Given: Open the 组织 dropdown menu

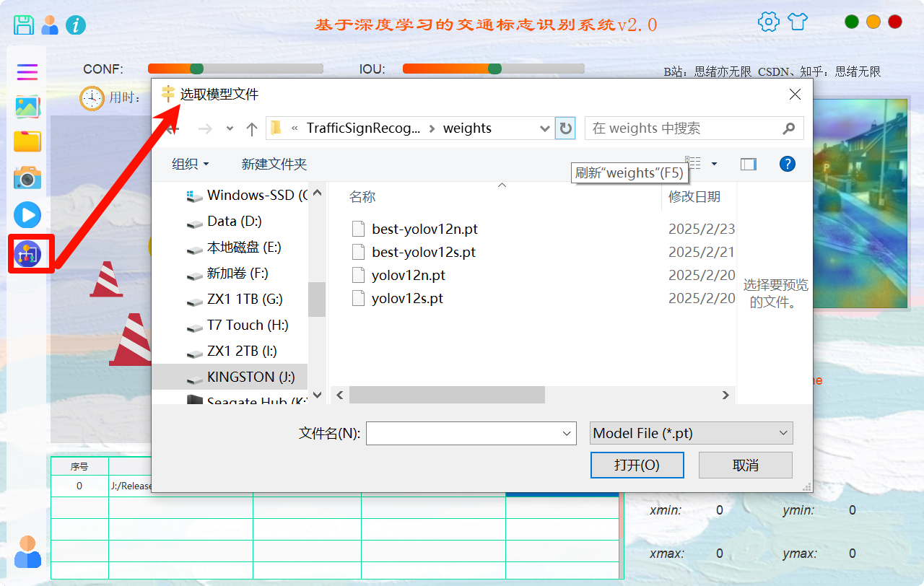Looking at the screenshot, I should [x=191, y=164].
